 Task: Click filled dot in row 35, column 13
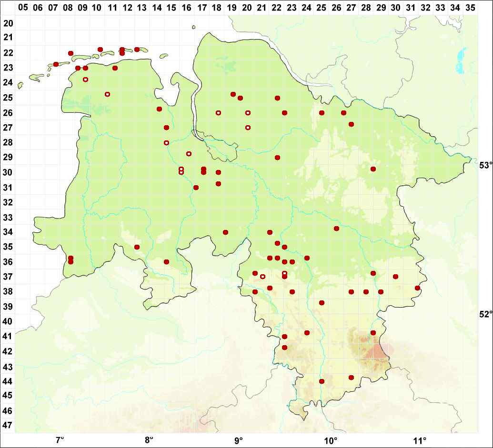pyautogui.click(x=137, y=247)
